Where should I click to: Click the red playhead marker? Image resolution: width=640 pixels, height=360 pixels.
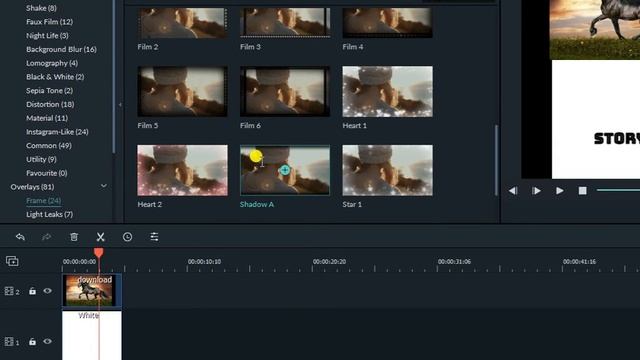[98, 253]
